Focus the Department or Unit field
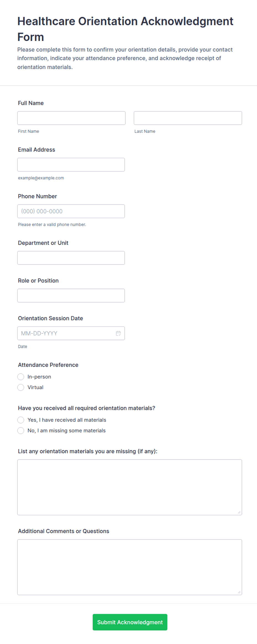 71,258
